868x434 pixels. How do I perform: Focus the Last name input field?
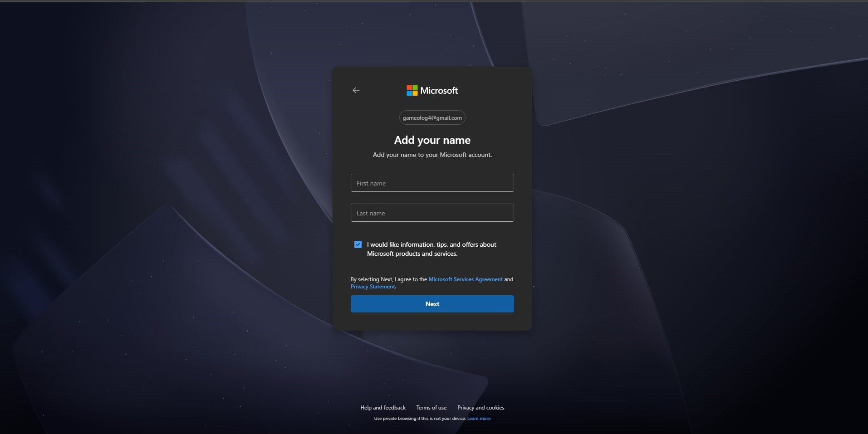432,213
